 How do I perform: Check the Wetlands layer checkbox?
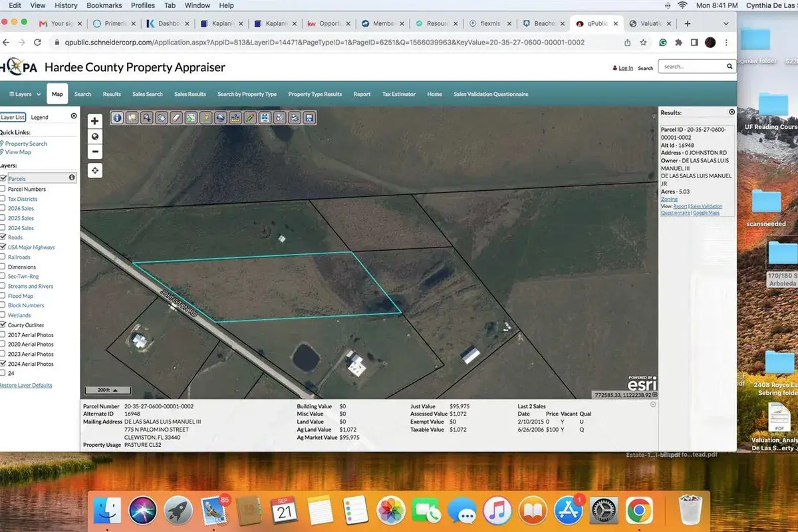(3, 315)
